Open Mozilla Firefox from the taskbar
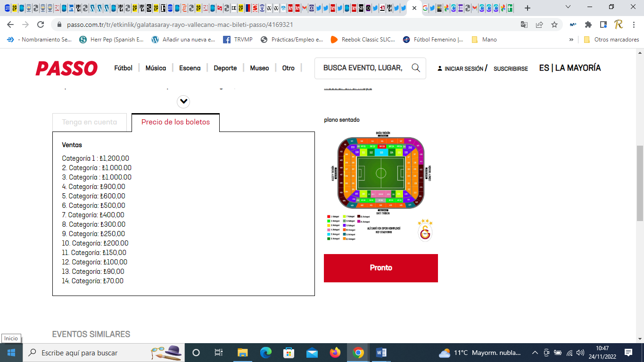 [335, 353]
